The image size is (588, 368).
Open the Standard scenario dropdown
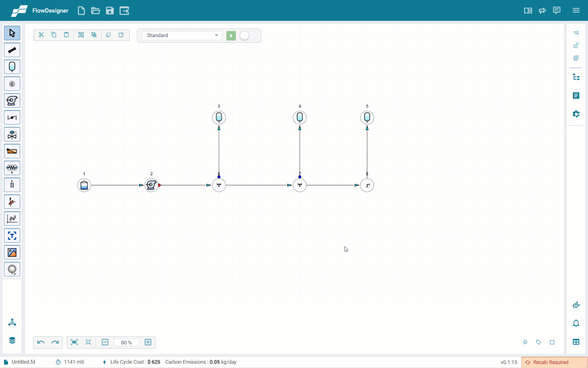pos(182,35)
